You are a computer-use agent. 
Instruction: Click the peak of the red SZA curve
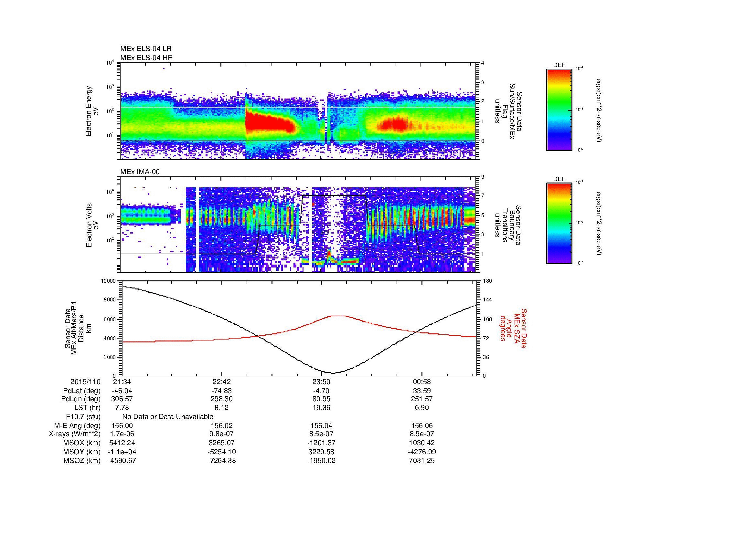pyautogui.click(x=338, y=316)
